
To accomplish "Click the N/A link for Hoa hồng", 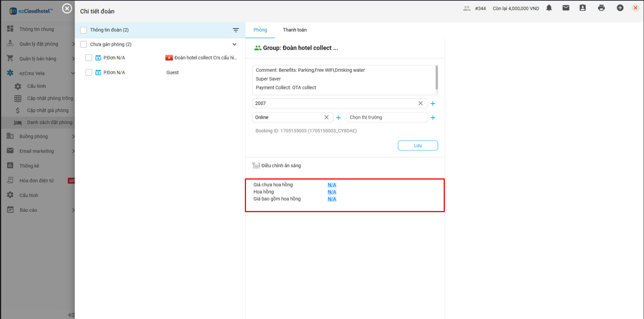I will coord(332,192).
